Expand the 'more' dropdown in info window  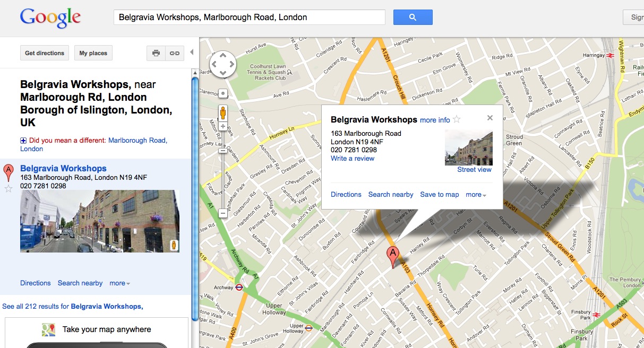pyautogui.click(x=476, y=194)
